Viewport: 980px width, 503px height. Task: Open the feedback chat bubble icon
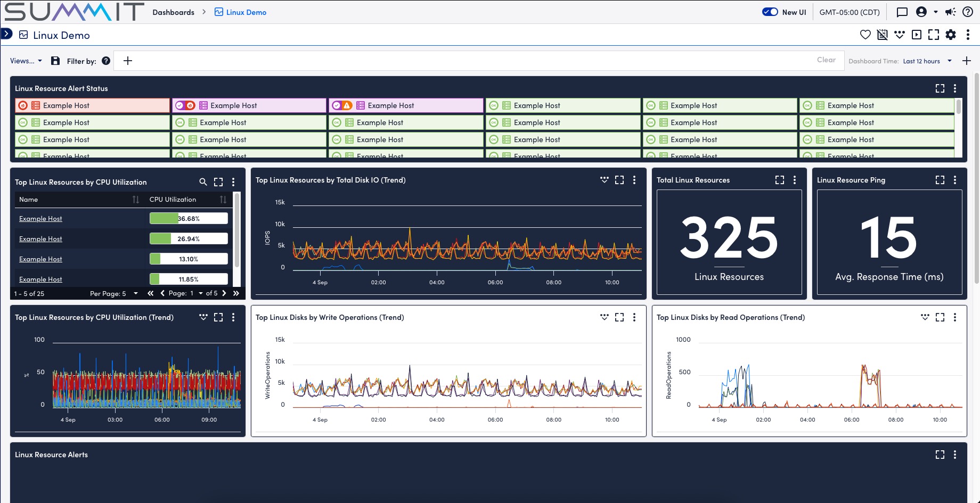click(x=902, y=12)
